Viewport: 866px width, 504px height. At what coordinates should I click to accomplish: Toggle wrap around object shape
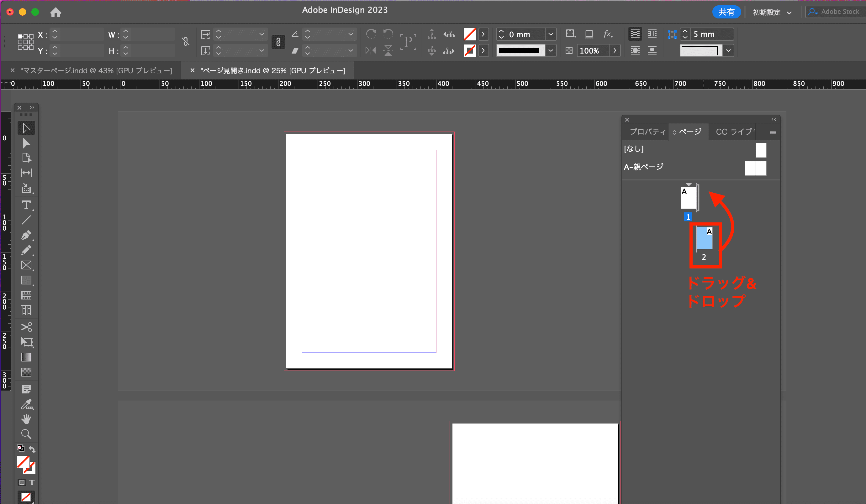(x=635, y=50)
